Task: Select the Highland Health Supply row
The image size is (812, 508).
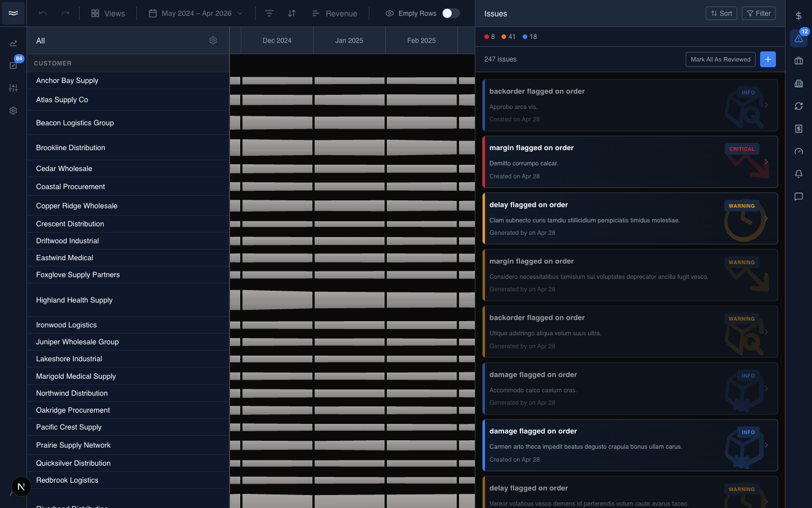Action: 128,300
